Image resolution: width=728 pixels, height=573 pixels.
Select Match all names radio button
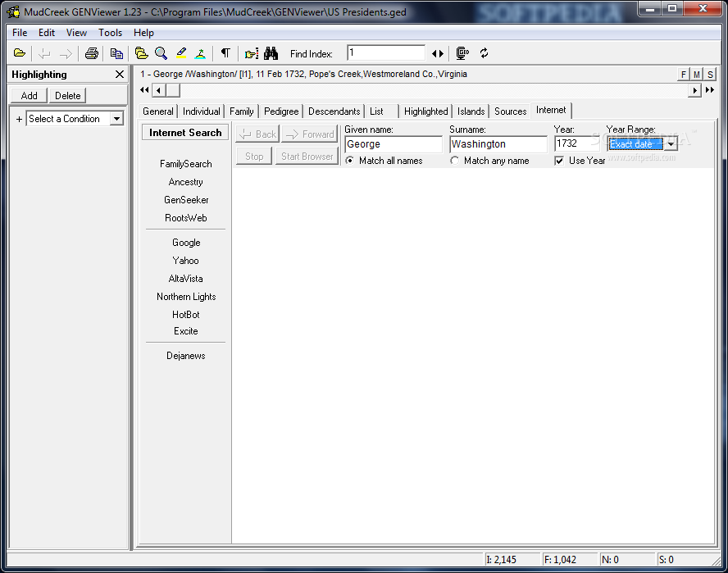(349, 161)
